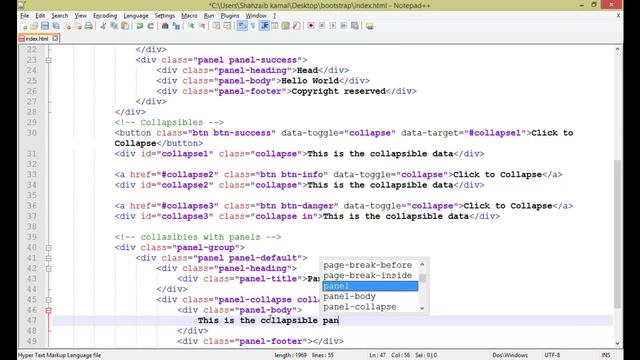Click Save recorded macro icon
Image resolution: width=640 pixels, height=360 pixels.
355,26
